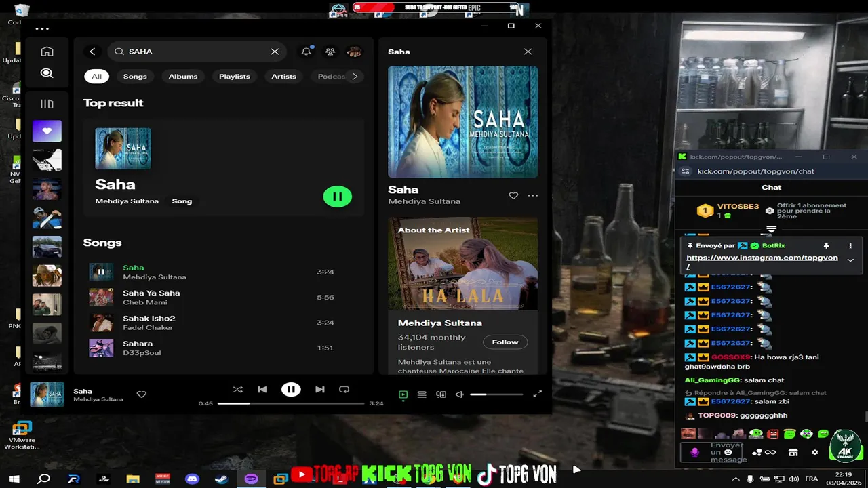
Task: Add Saha to Liked Songs in player bar
Action: pos(141,394)
